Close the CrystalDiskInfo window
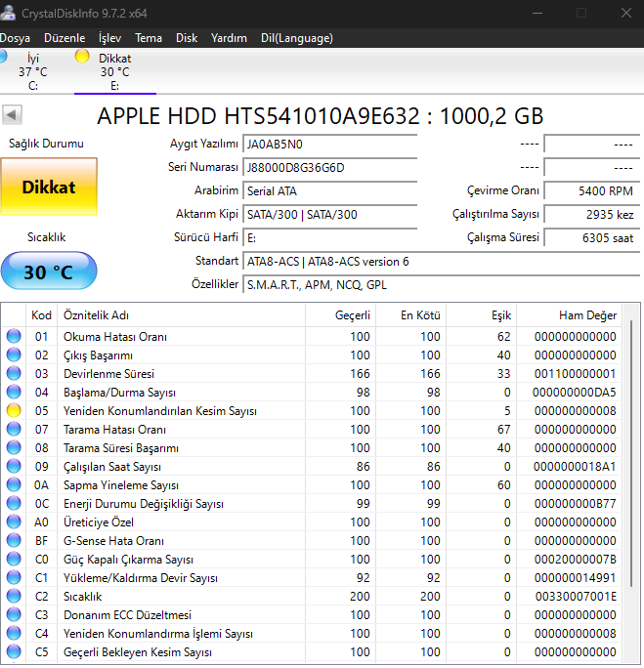This screenshot has width=644, height=668. point(625,14)
